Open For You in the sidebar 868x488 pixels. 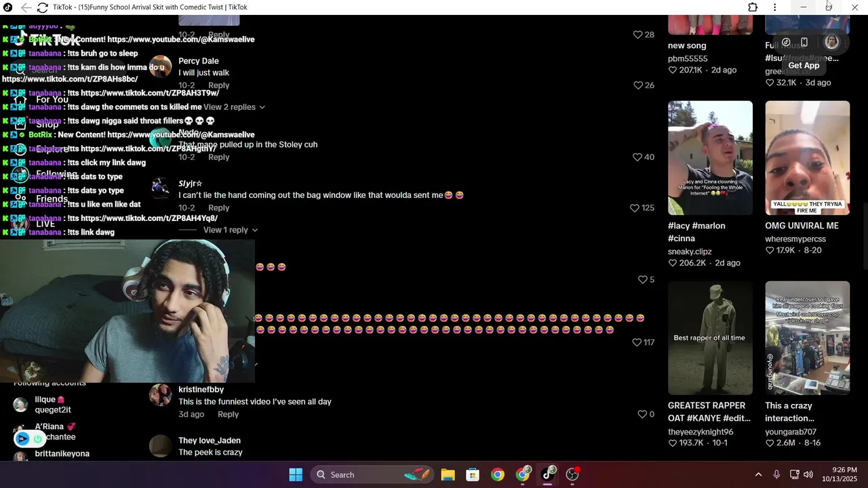coord(52,100)
